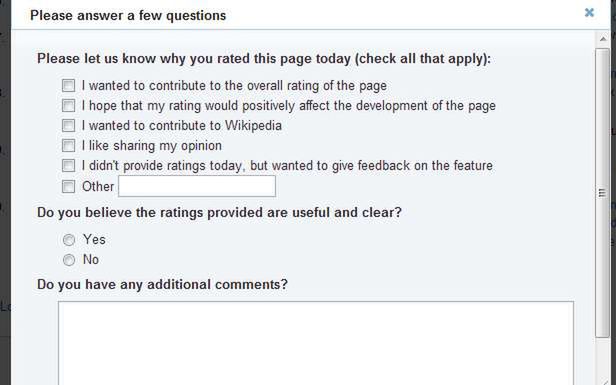Click the 'Other' label text

click(98, 186)
